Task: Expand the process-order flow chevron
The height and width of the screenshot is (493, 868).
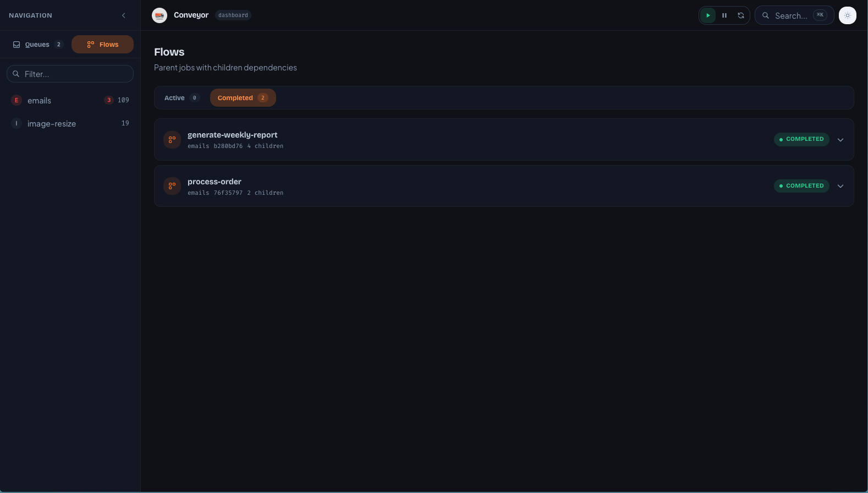Action: click(840, 186)
